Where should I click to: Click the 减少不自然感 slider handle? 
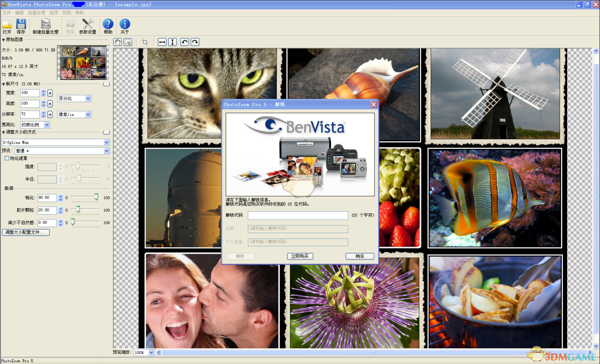(x=73, y=221)
